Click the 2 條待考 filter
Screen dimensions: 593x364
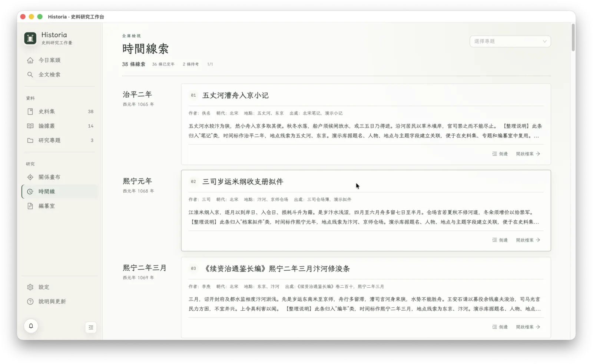[x=191, y=64]
